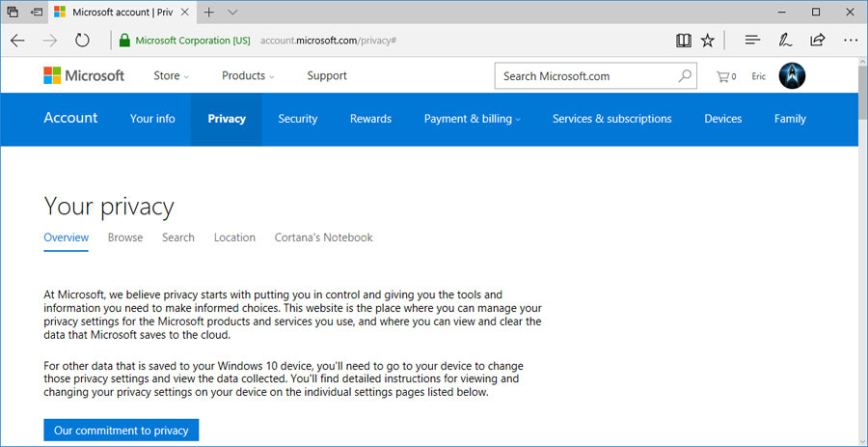Open the Hub icon
The height and width of the screenshot is (447, 868).
click(x=751, y=40)
